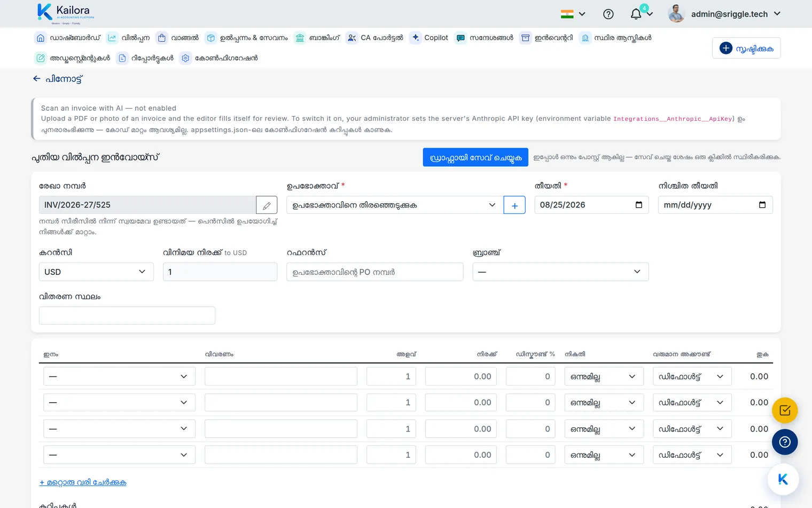Viewport: 812px width, 508px height.
Task: Open last row ഡിഫോൾട്ട് account dropdown
Action: (x=692, y=455)
